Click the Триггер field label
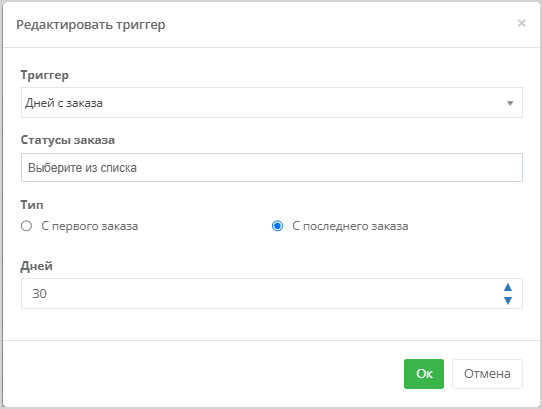Screen dimensions: 542x409 (x=45, y=75)
